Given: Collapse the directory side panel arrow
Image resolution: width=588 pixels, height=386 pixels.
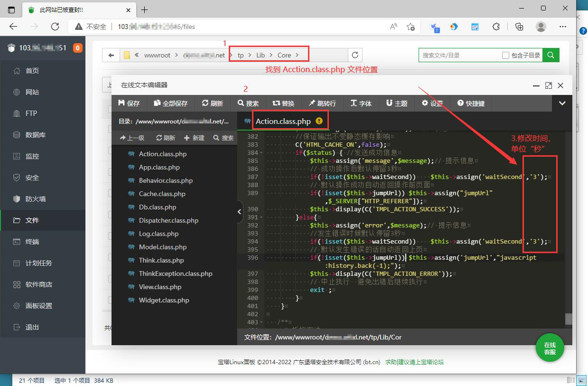Looking at the screenshot, I should coord(240,212).
